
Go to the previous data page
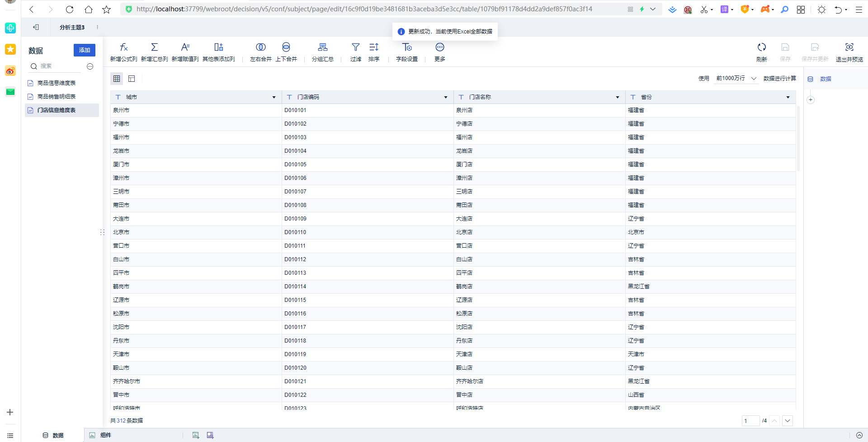[x=774, y=421]
